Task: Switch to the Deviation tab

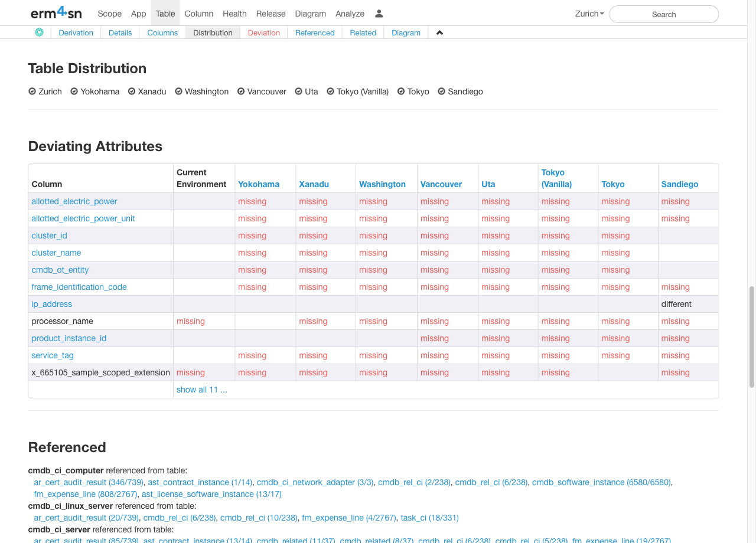Action: point(263,32)
